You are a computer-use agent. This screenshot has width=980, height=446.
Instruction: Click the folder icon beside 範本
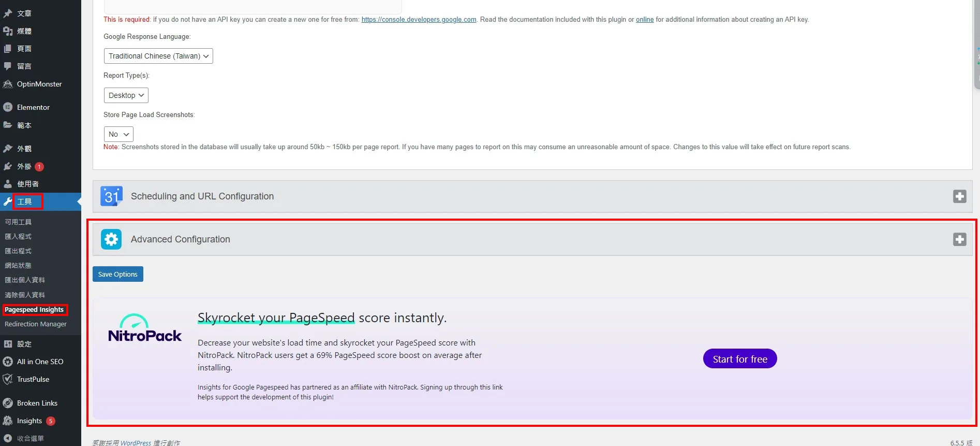tap(8, 125)
